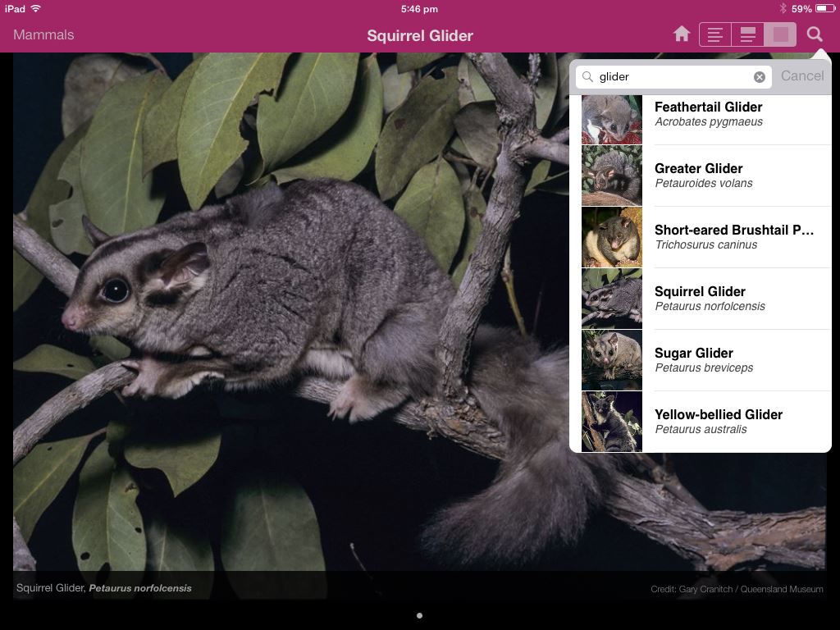Image resolution: width=840 pixels, height=630 pixels.
Task: Select Short-eared Brushtail Possum result
Action: pyautogui.click(x=734, y=237)
